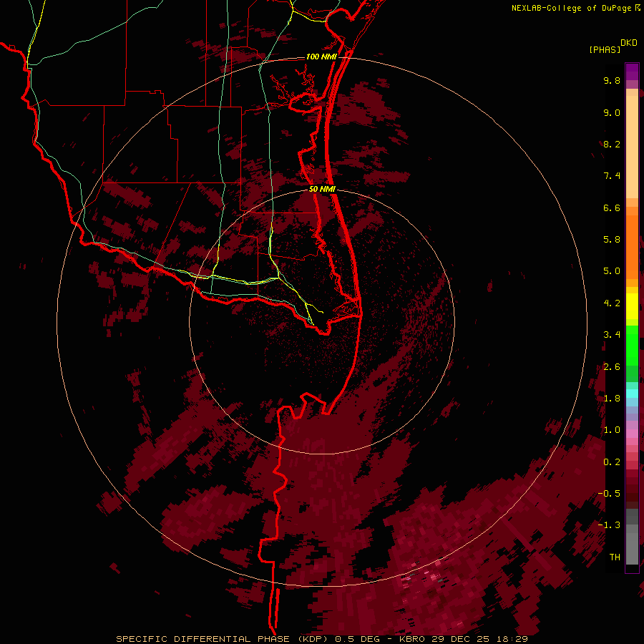Pick the light peach section of the color bar
Viewport: 644px width, 644px height.
tap(632, 146)
